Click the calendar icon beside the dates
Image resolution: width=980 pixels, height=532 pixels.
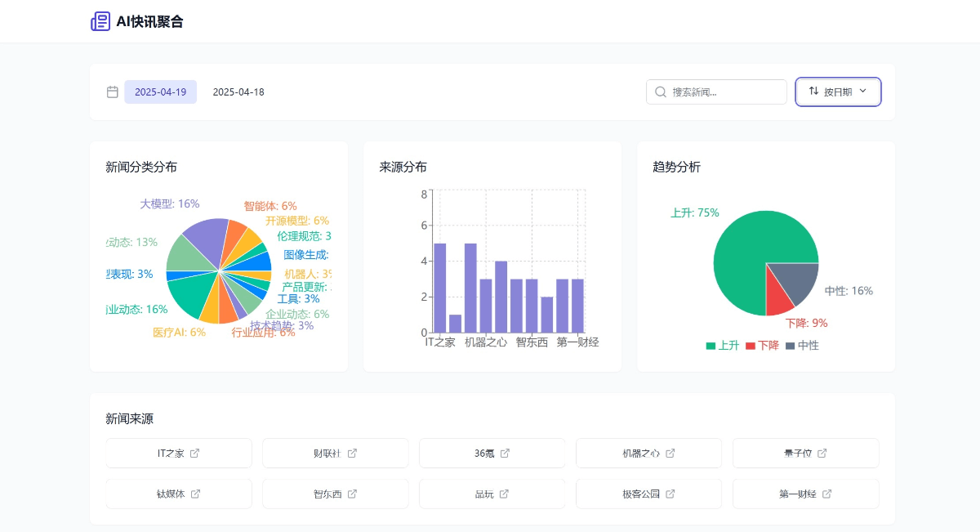click(x=113, y=92)
